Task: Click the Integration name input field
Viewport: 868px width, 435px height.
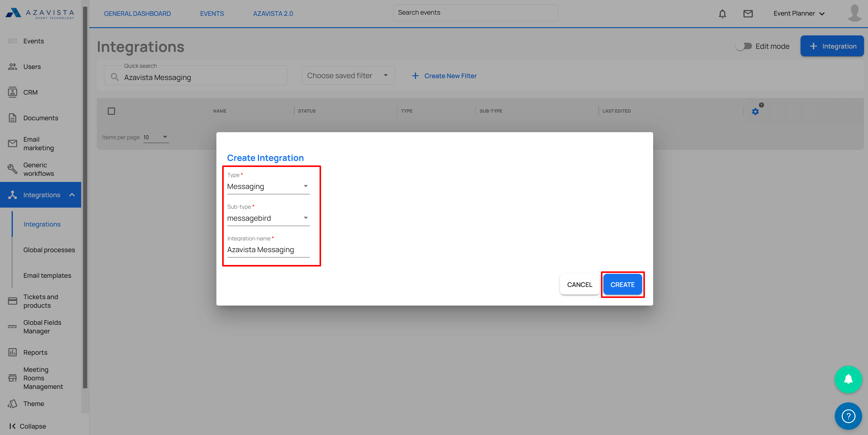Action: click(x=268, y=250)
